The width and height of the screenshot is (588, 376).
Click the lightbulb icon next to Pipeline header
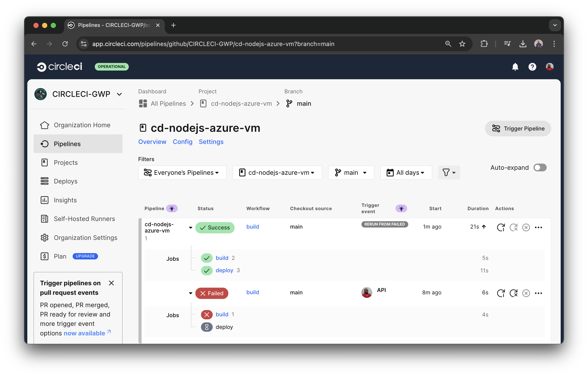[x=172, y=208]
